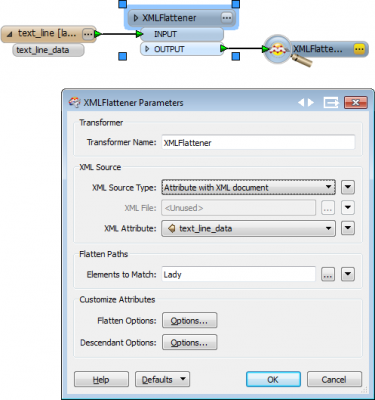Edit the Transformer Name field

[258, 143]
